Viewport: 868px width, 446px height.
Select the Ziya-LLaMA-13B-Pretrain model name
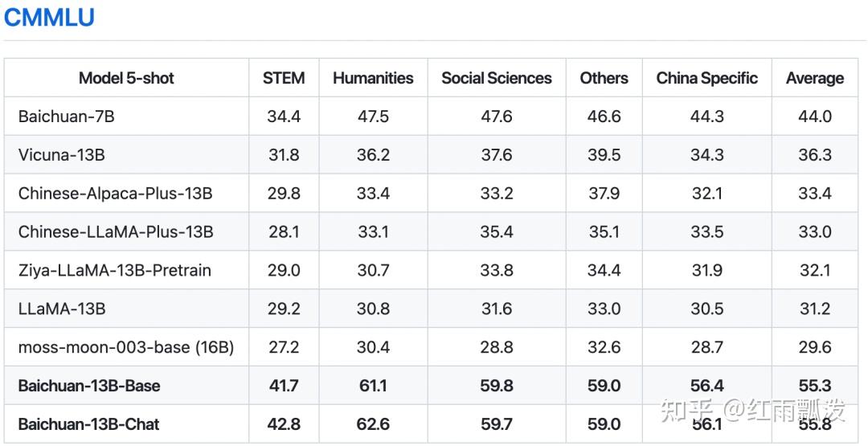[114, 271]
